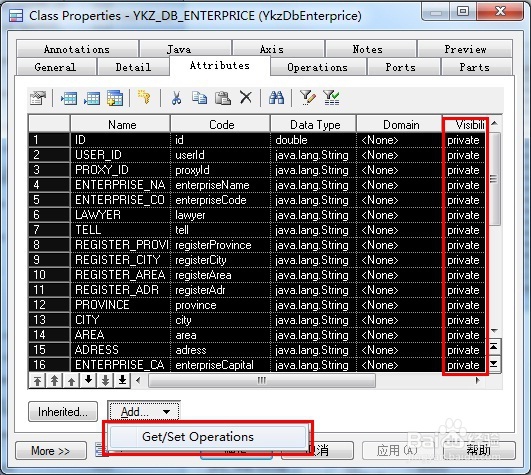Open Domain cell for ADRESS row
The width and height of the screenshot is (531, 475).
[x=400, y=350]
